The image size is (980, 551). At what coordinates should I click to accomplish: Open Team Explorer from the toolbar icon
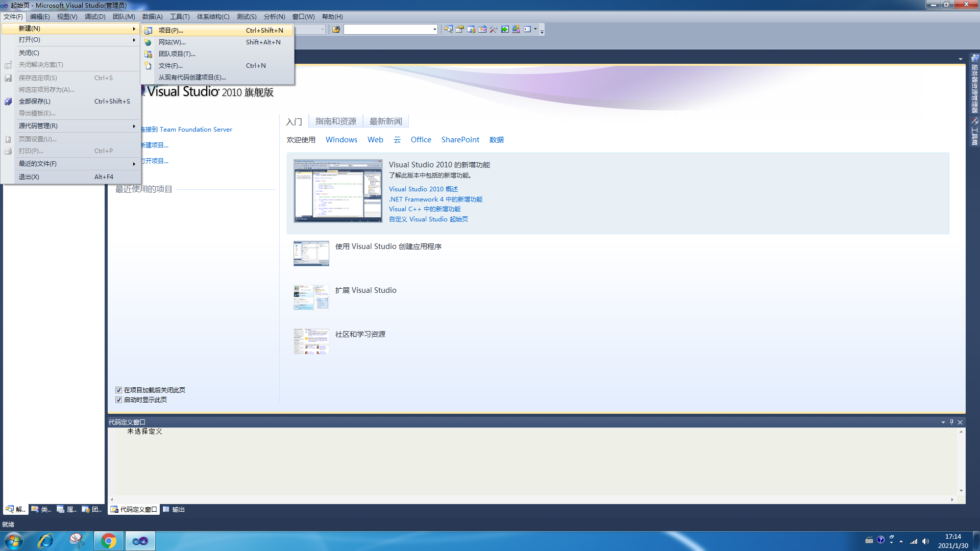(x=471, y=30)
